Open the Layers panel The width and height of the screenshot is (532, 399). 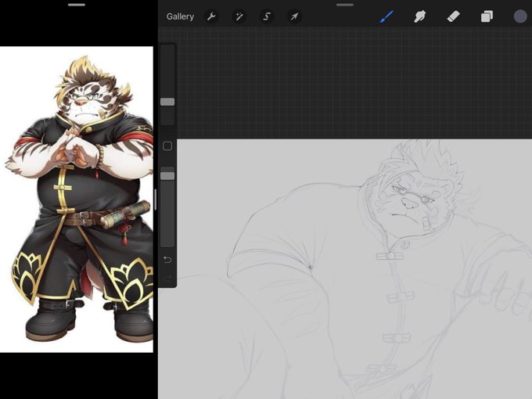[x=487, y=16]
